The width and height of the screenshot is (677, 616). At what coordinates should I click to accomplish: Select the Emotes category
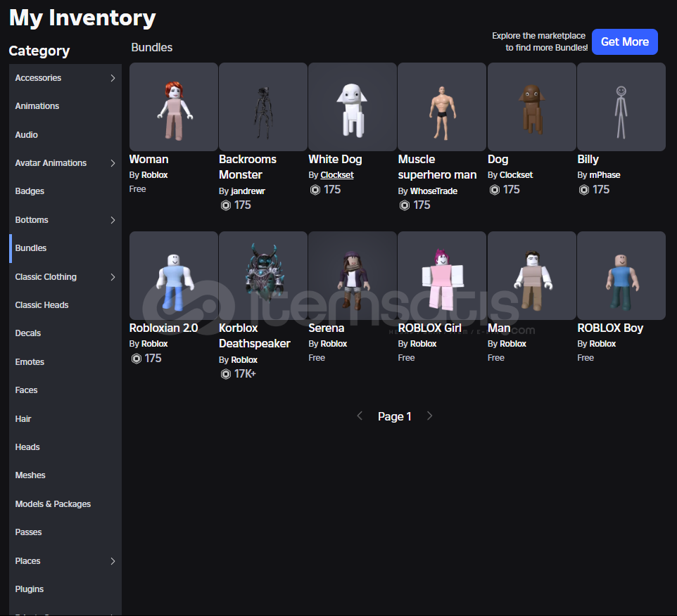point(65,362)
